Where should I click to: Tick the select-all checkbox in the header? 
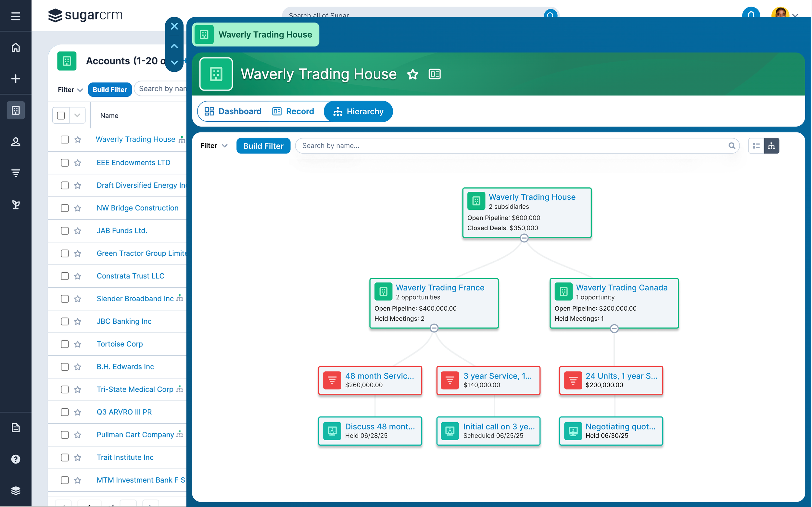61,115
